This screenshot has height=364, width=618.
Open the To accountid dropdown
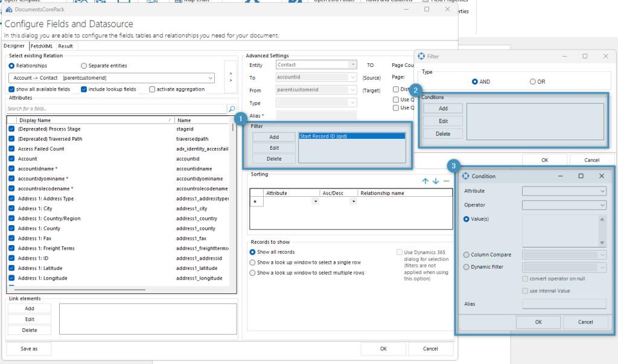tap(316, 77)
